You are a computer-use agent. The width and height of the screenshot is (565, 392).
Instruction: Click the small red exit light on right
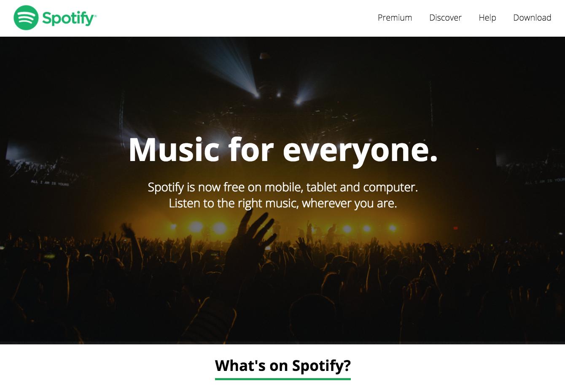pos(455,228)
